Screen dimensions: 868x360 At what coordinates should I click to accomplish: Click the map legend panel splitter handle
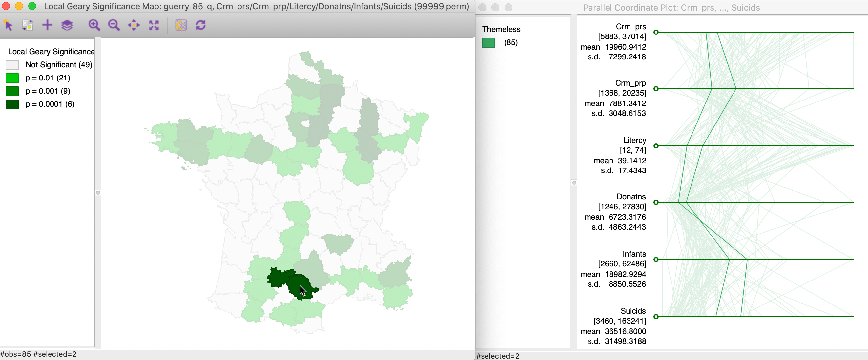[98, 193]
